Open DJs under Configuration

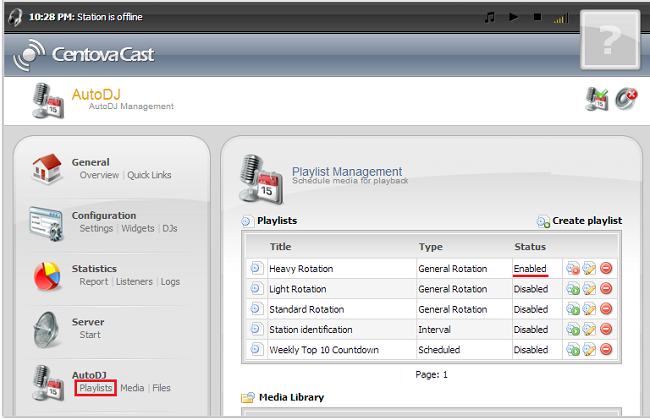[170, 228]
